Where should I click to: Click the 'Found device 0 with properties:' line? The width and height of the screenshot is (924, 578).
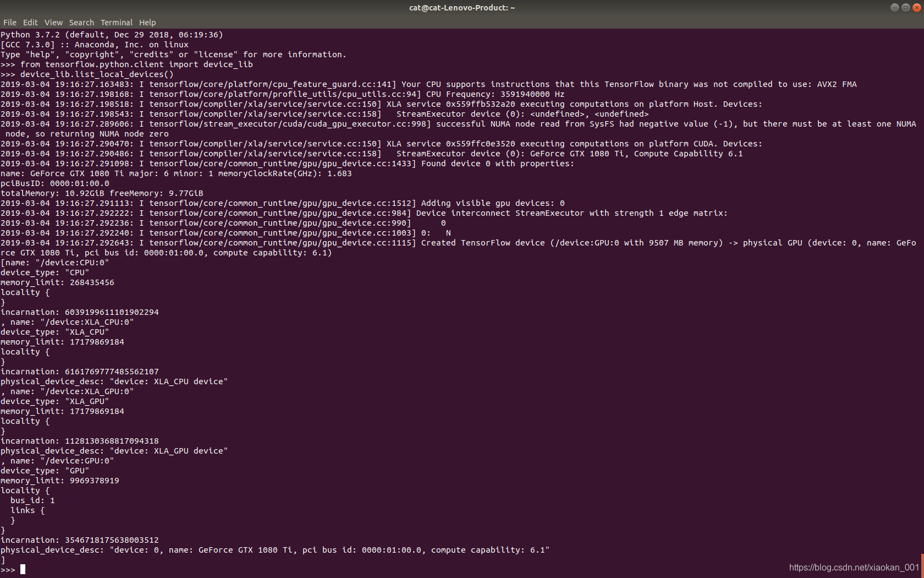pyautogui.click(x=287, y=163)
